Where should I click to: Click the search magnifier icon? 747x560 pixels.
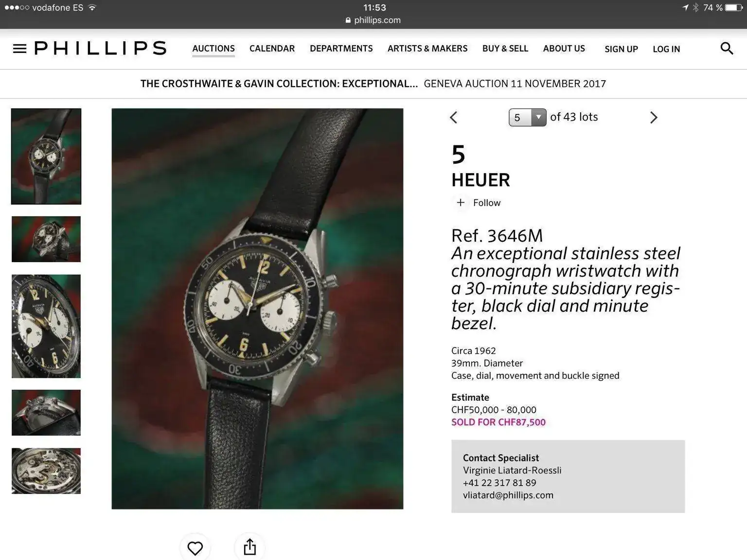click(727, 48)
